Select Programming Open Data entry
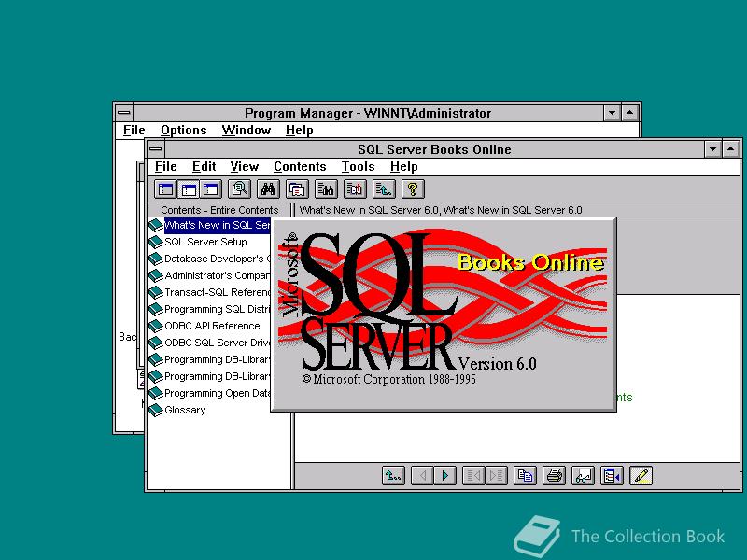 [218, 393]
